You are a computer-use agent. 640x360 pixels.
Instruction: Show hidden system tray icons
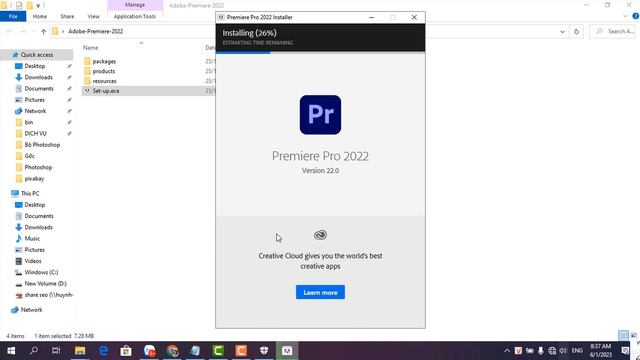coord(507,351)
